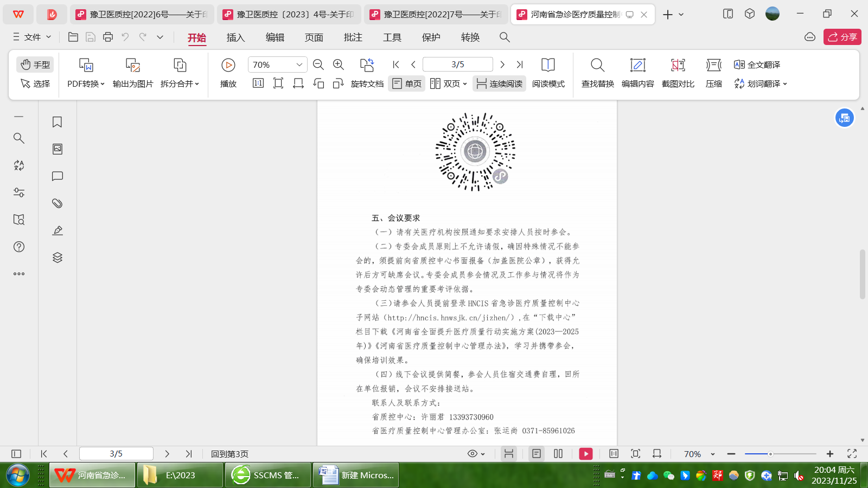
Task: Click Open folder icon in quick access
Action: pyautogui.click(x=73, y=37)
